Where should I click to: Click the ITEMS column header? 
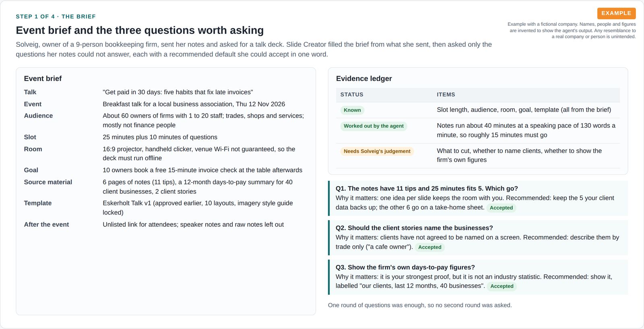coord(446,95)
